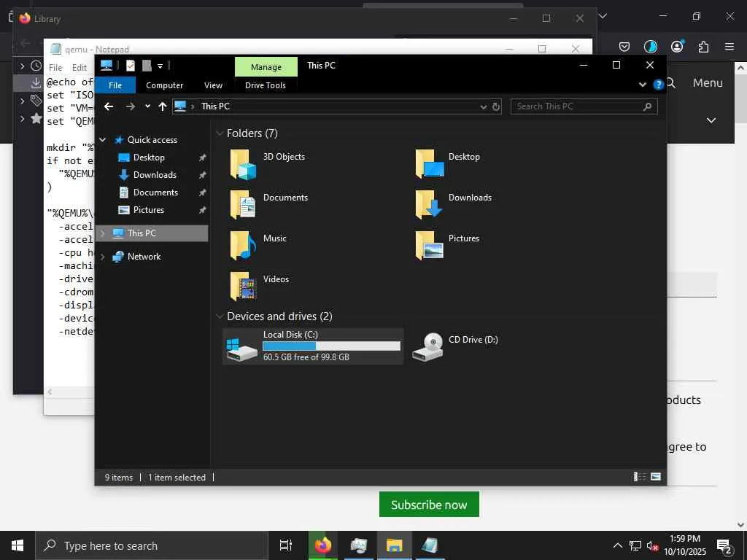Open Task View from the taskbar

(x=285, y=545)
